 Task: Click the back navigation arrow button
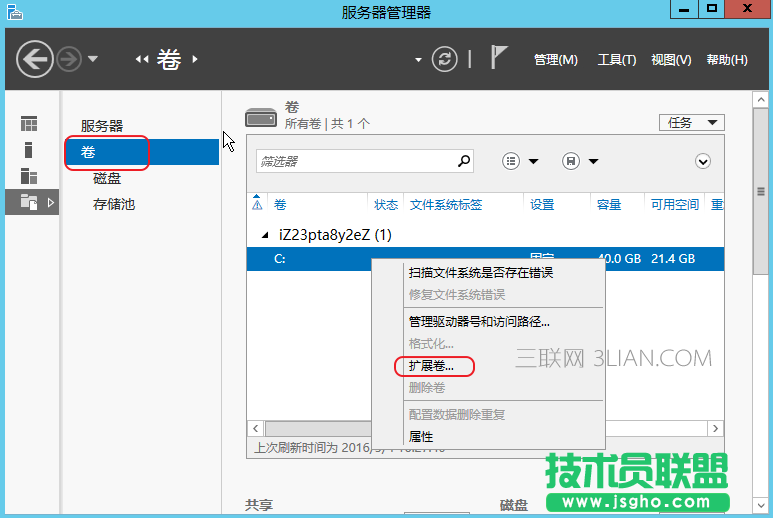pyautogui.click(x=35, y=59)
